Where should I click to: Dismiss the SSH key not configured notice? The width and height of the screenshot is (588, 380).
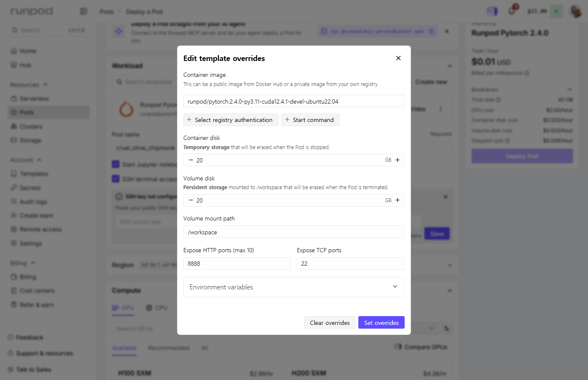[446, 196]
